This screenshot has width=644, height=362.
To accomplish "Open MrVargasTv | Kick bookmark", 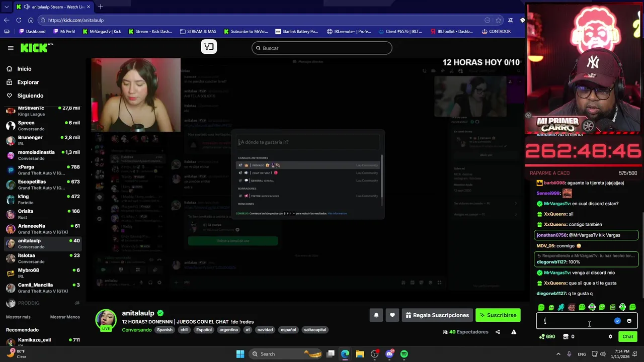I will [x=101, y=31].
